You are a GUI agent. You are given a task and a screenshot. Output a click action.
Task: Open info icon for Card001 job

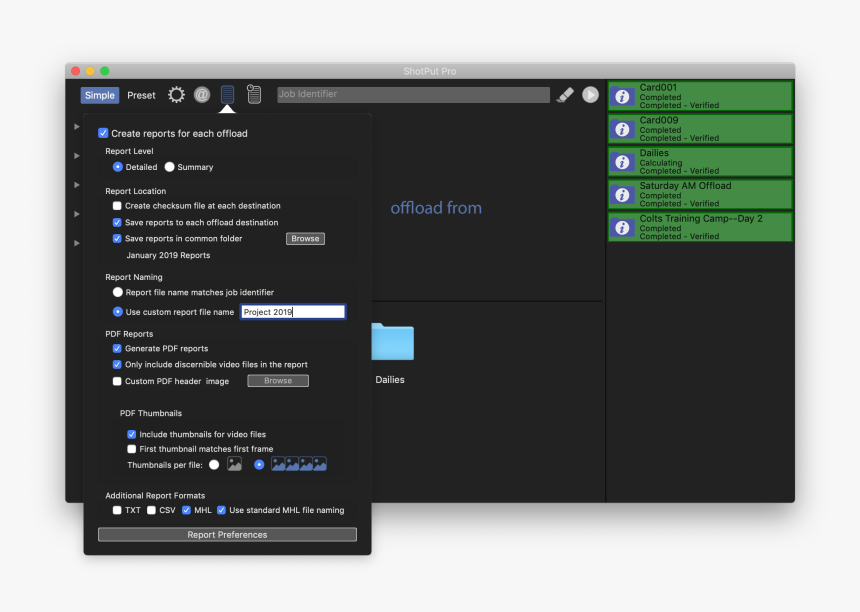tap(622, 97)
